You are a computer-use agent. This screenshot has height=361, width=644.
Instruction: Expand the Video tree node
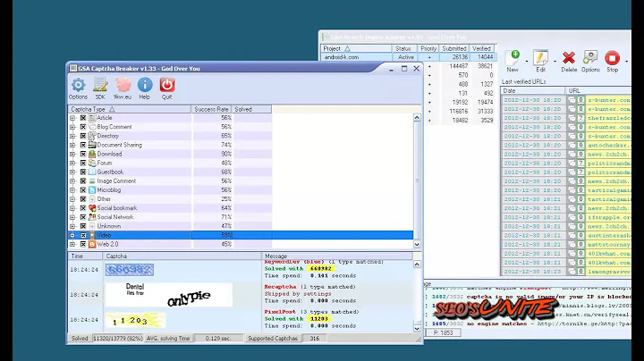(72, 235)
